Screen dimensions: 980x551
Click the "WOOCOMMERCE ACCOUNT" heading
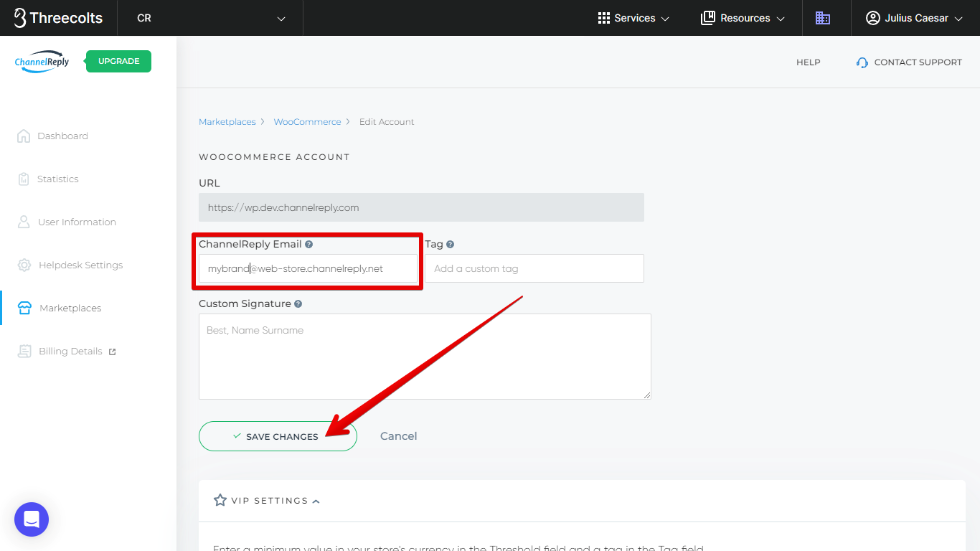[x=274, y=157]
